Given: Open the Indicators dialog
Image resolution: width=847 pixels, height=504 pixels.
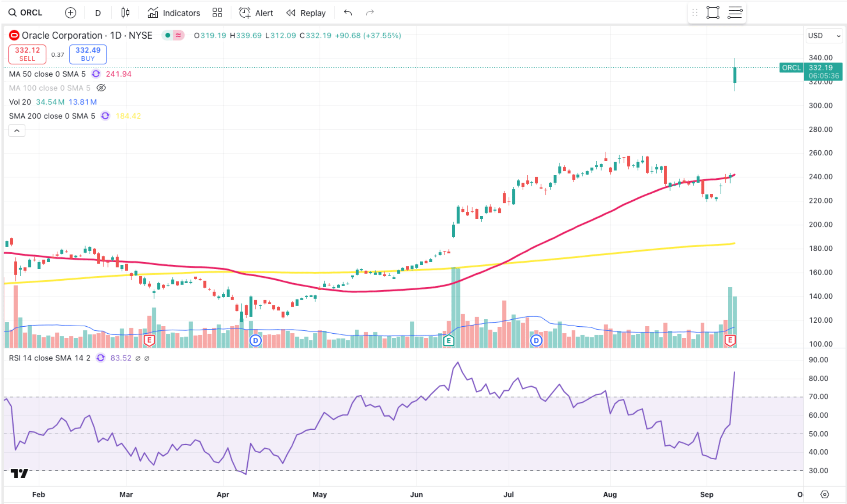Looking at the screenshot, I should [174, 13].
